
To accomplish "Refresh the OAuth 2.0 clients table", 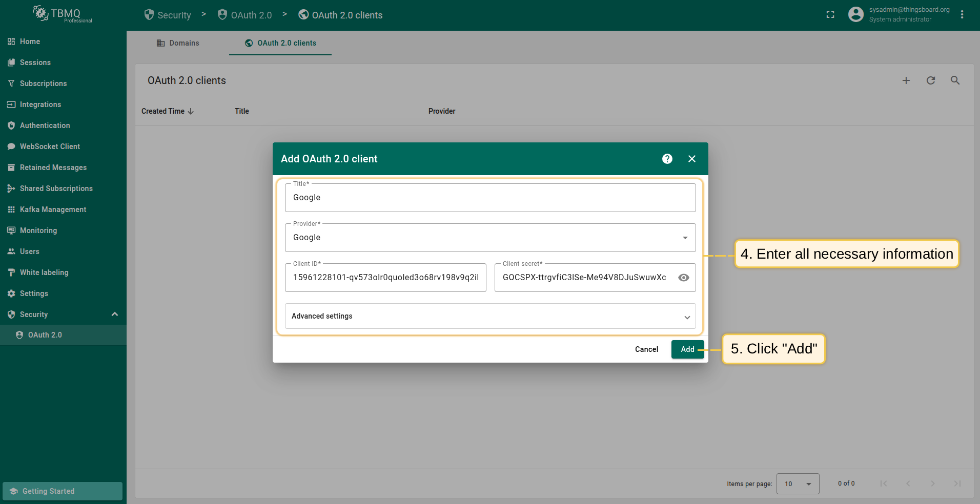I will (x=930, y=80).
